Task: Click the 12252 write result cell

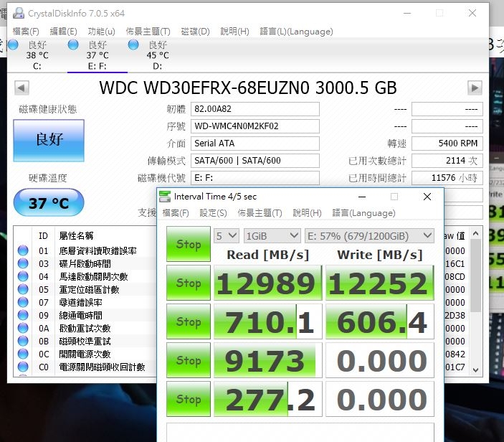Action: (380, 283)
